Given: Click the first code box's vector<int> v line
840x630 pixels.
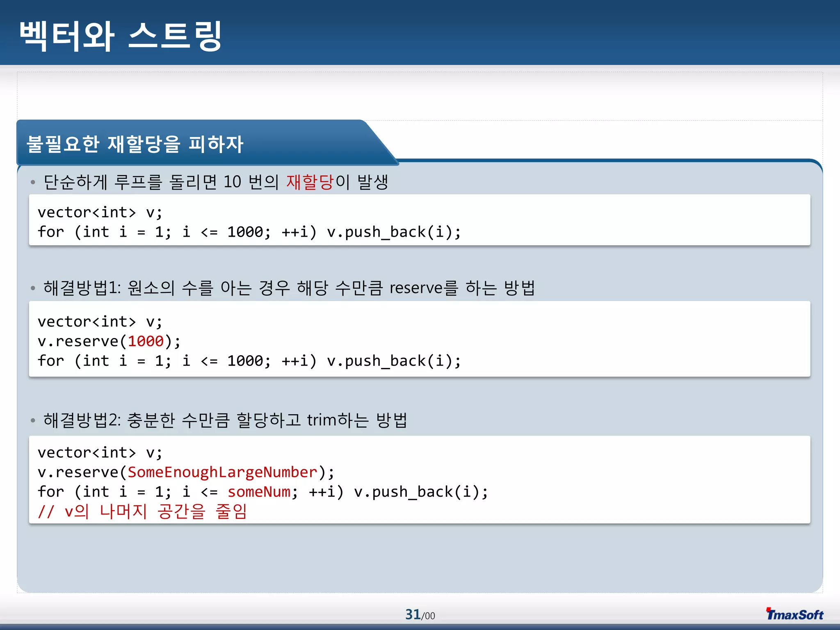Looking at the screenshot, I should (100, 212).
